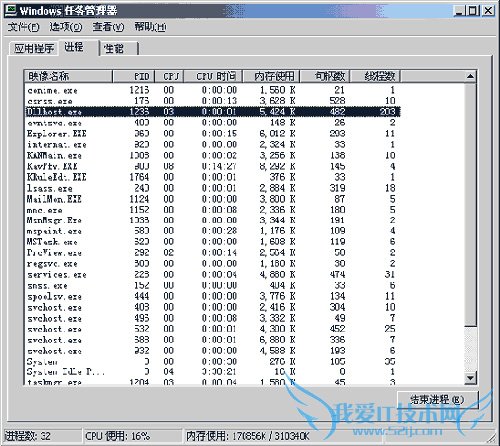
Task: Select the MailMon.EXE process row
Action: coord(213,199)
